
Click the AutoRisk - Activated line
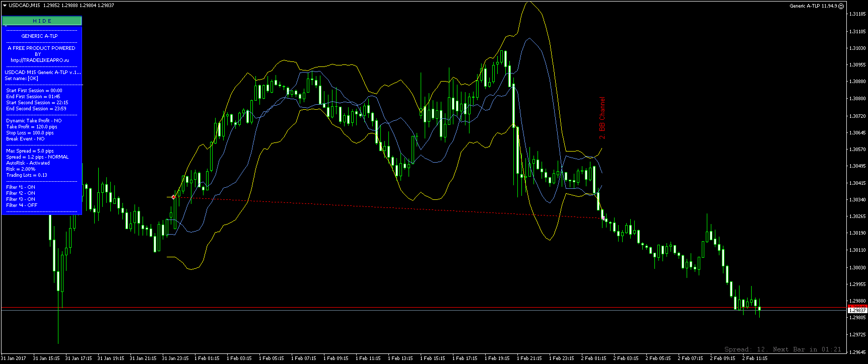[x=28, y=163]
